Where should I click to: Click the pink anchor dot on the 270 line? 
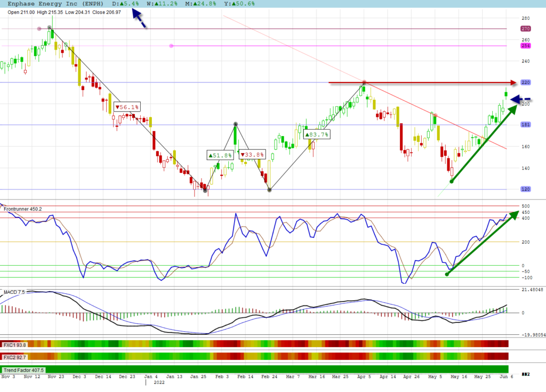coord(39,29)
